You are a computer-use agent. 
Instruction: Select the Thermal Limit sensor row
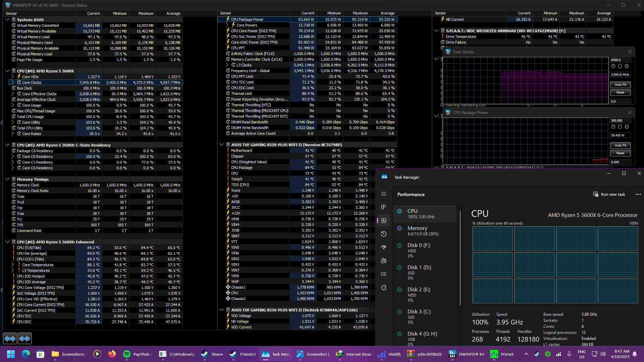pos(308,94)
